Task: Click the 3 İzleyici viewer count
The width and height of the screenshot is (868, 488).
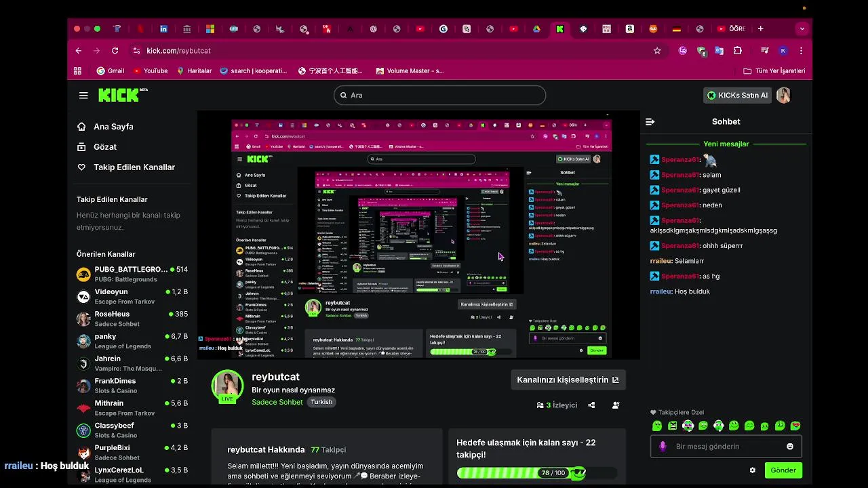Action: tap(557, 405)
